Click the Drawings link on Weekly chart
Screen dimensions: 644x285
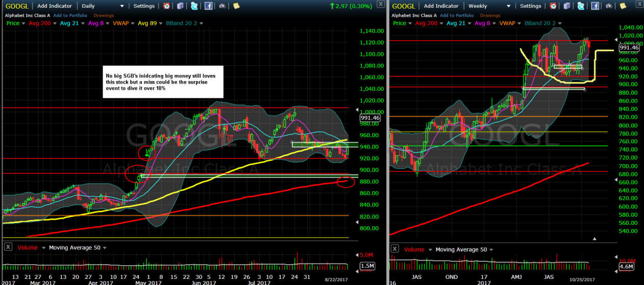[x=491, y=15]
